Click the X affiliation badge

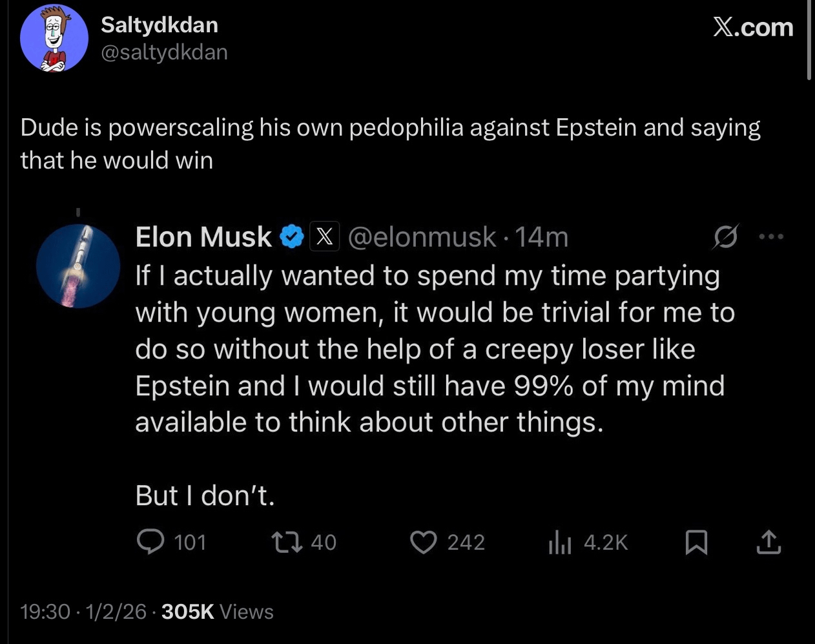coord(325,237)
